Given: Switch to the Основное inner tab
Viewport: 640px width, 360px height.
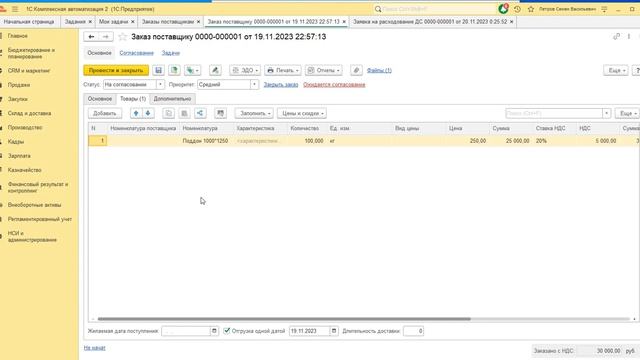Looking at the screenshot, I should 100,99.
